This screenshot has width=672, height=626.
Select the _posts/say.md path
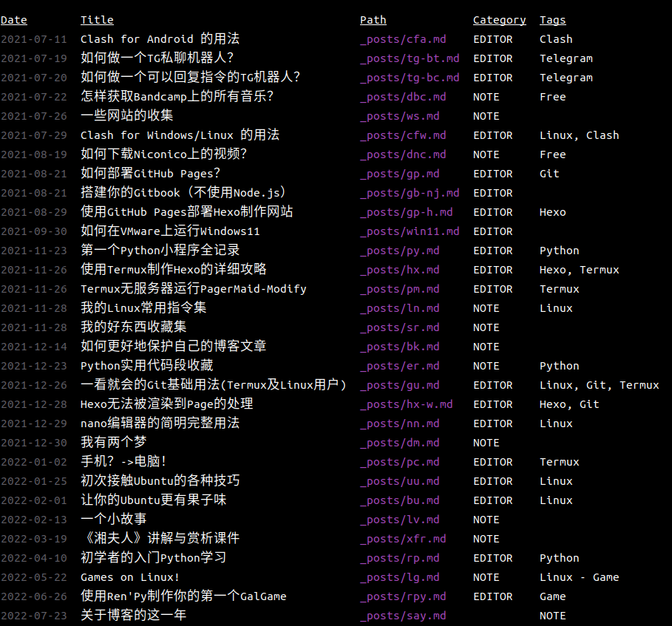click(404, 615)
